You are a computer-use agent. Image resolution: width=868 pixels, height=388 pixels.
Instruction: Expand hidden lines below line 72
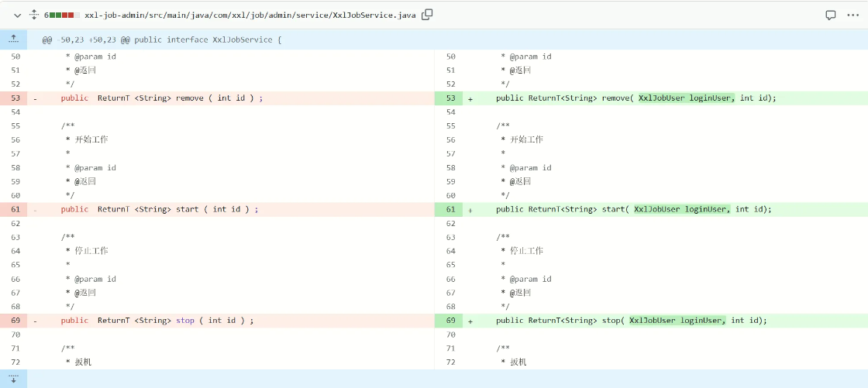13,379
